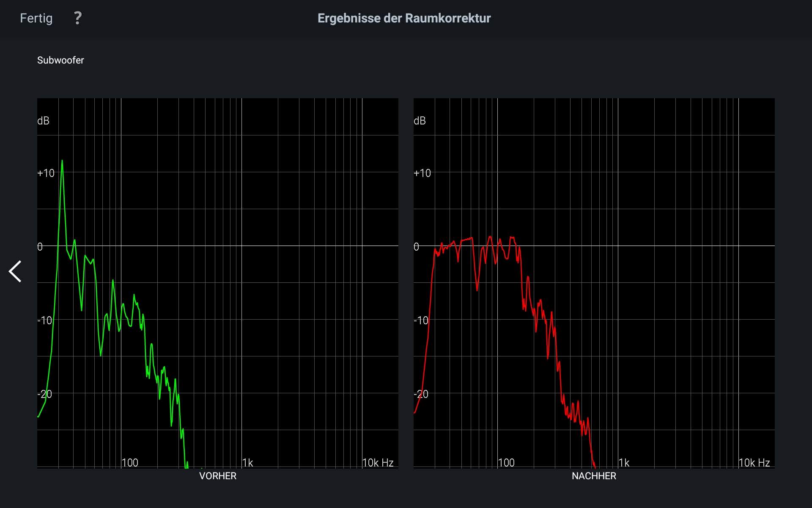Click the green curve peak near +10 dB
Image resolution: width=812 pixels, height=508 pixels.
click(62, 161)
